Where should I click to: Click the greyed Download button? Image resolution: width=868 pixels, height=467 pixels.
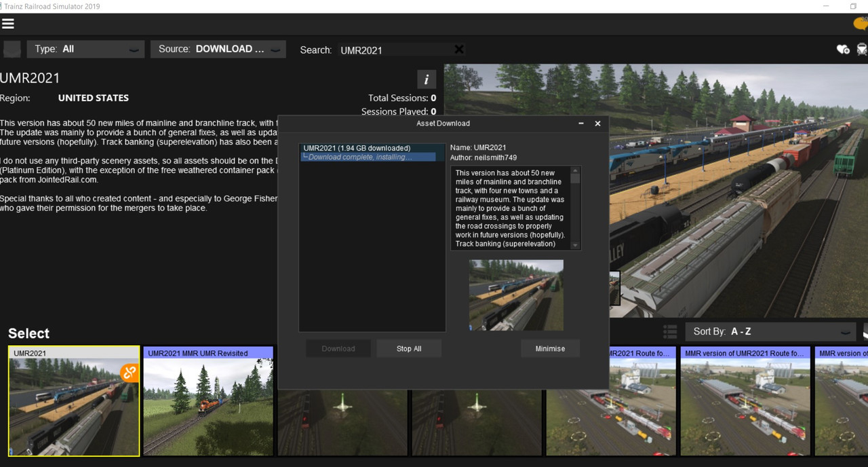coord(338,348)
